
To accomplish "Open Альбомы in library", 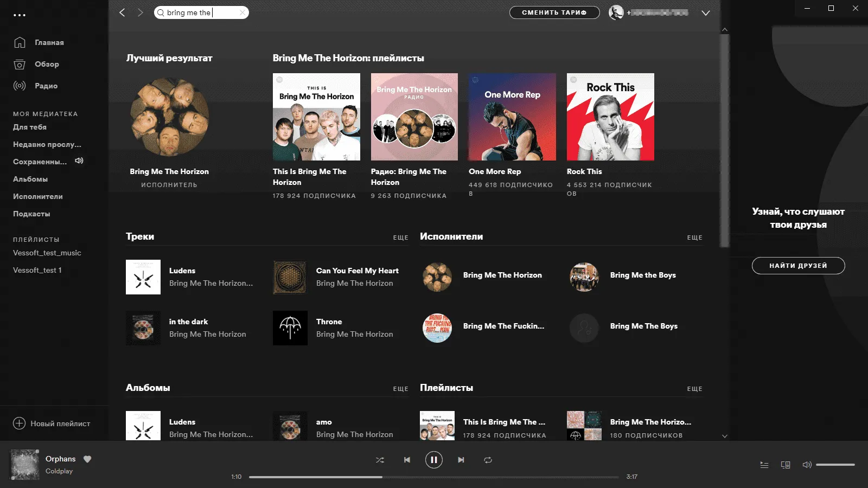I will click(30, 179).
